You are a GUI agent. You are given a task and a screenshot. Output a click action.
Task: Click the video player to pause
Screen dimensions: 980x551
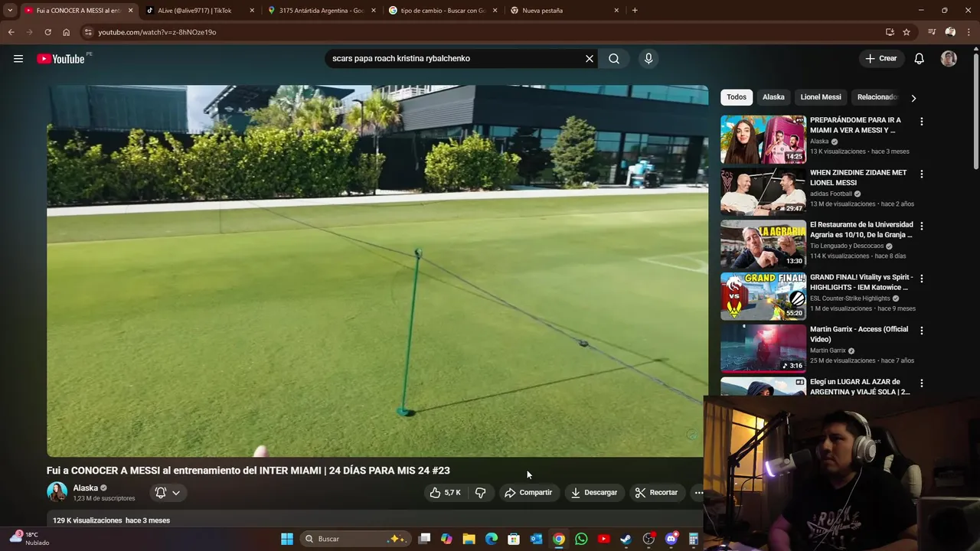(x=377, y=271)
